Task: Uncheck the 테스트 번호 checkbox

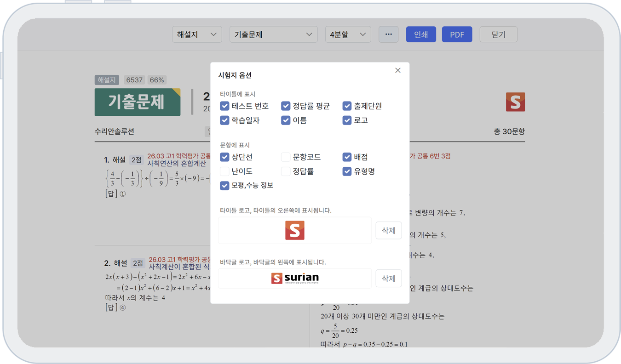Action: click(x=224, y=106)
